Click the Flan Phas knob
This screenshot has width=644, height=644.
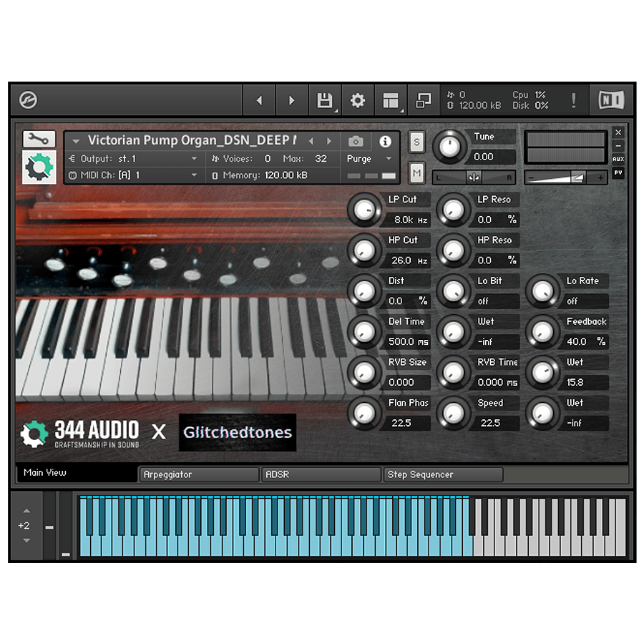pyautogui.click(x=365, y=413)
